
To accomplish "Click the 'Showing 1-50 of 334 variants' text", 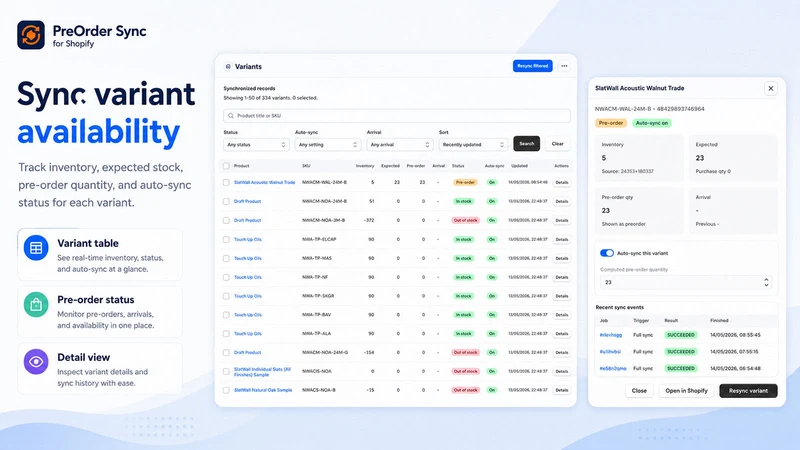I will tap(270, 98).
